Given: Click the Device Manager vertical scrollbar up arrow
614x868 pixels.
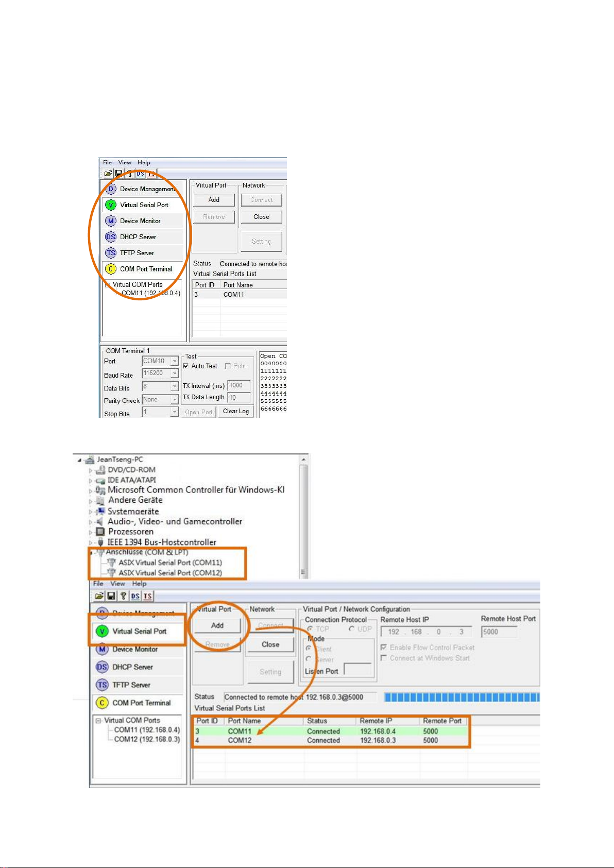Looking at the screenshot, I should (303, 459).
